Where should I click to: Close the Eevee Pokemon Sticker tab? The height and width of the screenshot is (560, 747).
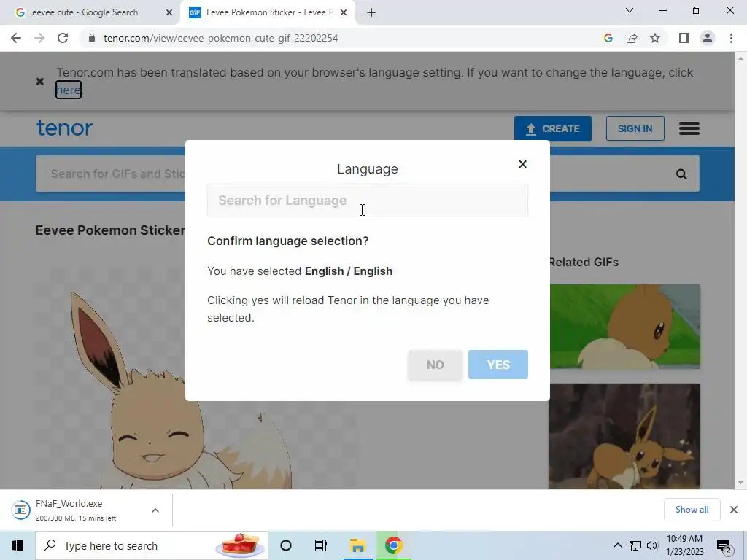pos(344,12)
